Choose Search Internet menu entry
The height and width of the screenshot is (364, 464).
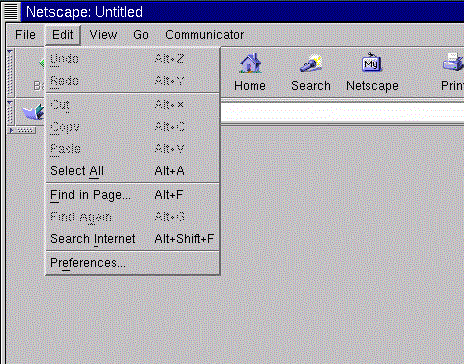(x=132, y=239)
